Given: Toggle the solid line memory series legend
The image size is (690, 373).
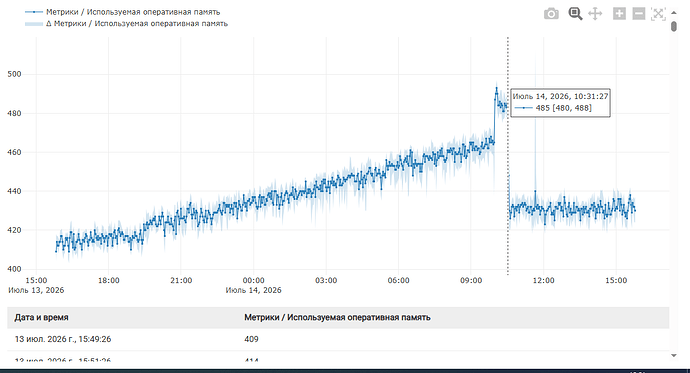Looking at the screenshot, I should (x=123, y=12).
